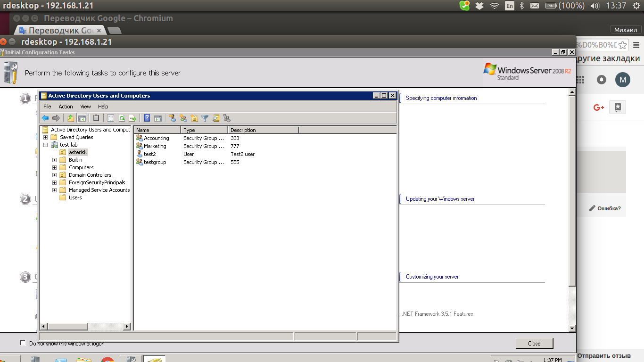Click the Refresh toolbar icon

click(x=122, y=118)
